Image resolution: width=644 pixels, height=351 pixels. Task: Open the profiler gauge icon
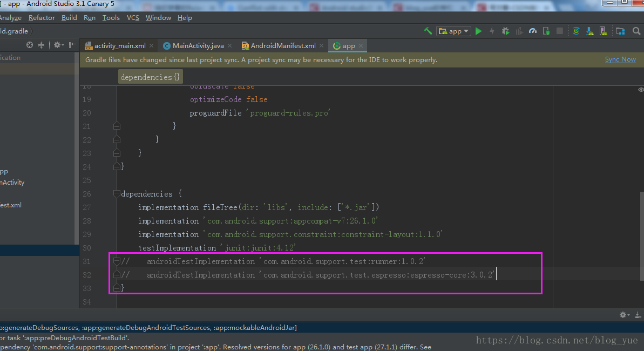[533, 31]
